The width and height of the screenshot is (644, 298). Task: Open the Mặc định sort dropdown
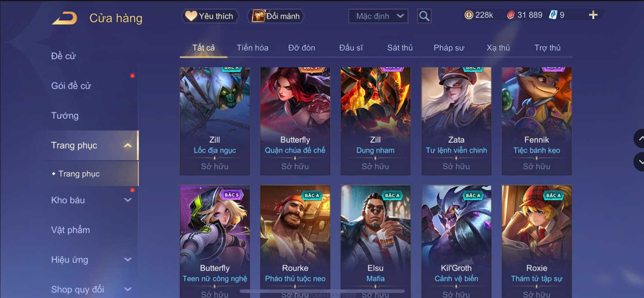pyautogui.click(x=378, y=16)
